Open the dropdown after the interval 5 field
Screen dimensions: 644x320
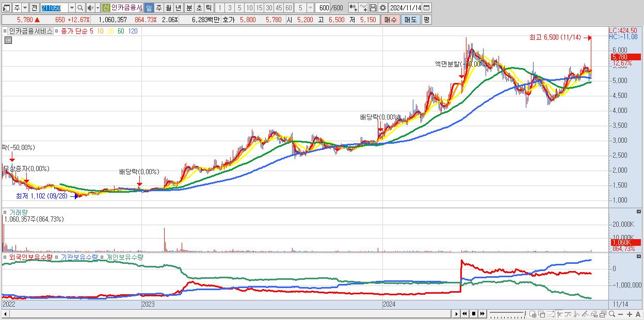pyautogui.click(x=310, y=8)
